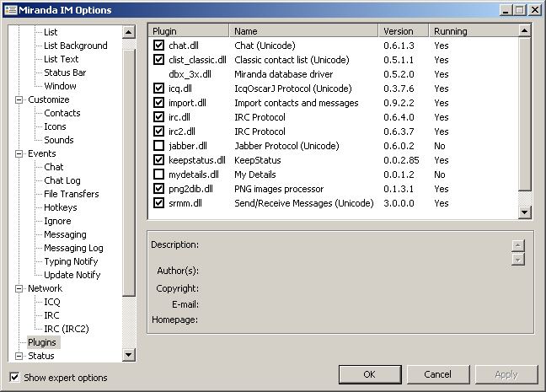Screen dimensions: 546x392
Task: Collapse the Network tree node
Action: (x=19, y=288)
